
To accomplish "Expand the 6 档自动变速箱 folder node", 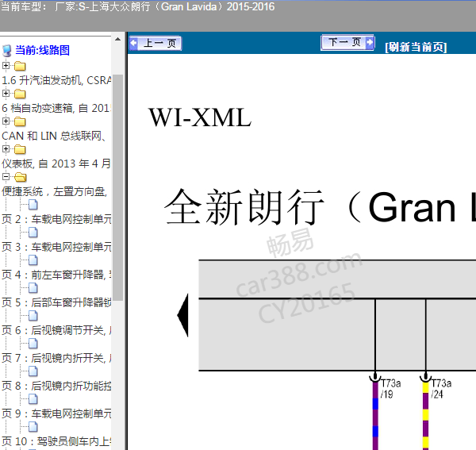I will coord(6,93).
